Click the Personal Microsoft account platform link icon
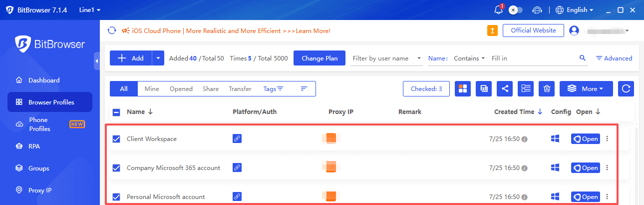The width and height of the screenshot is (644, 205). (237, 196)
